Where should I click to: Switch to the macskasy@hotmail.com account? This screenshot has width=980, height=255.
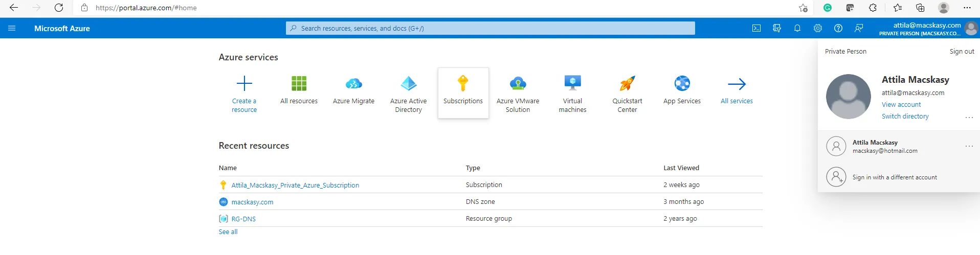point(899,147)
